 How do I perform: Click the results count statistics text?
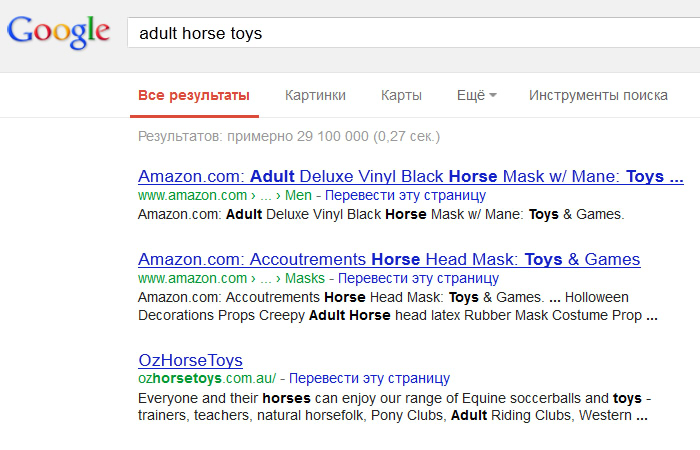289,136
